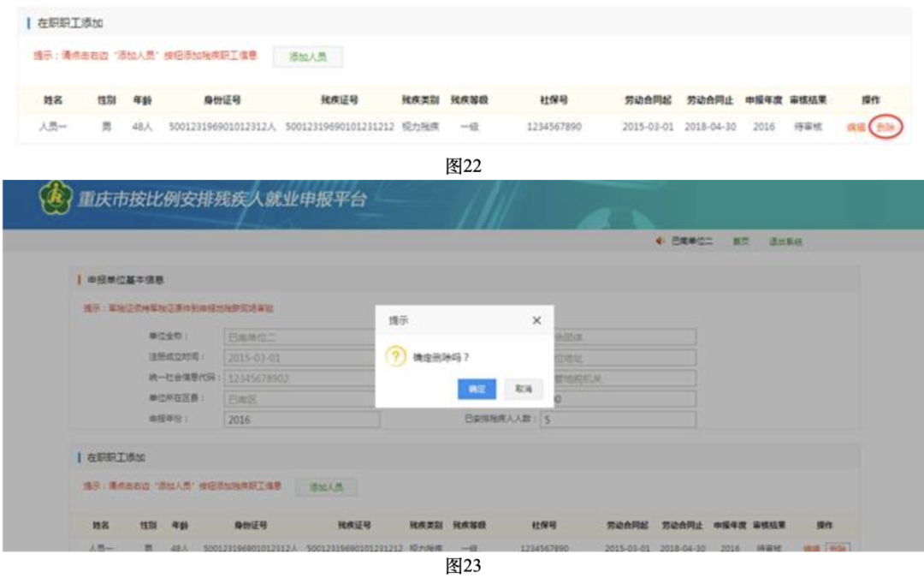924x578 pixels.
Task: Click the speaker icon beside the unit name
Action: (660, 242)
